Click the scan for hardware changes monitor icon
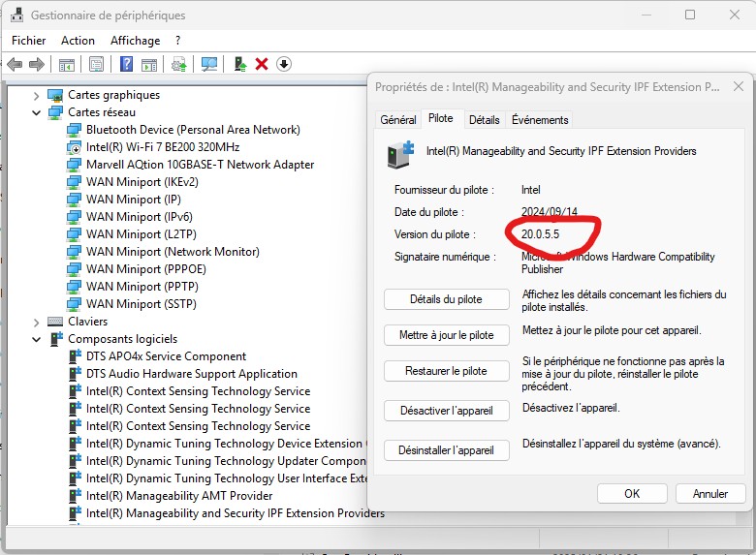Screen dimensions: 756x555 pyautogui.click(x=208, y=64)
